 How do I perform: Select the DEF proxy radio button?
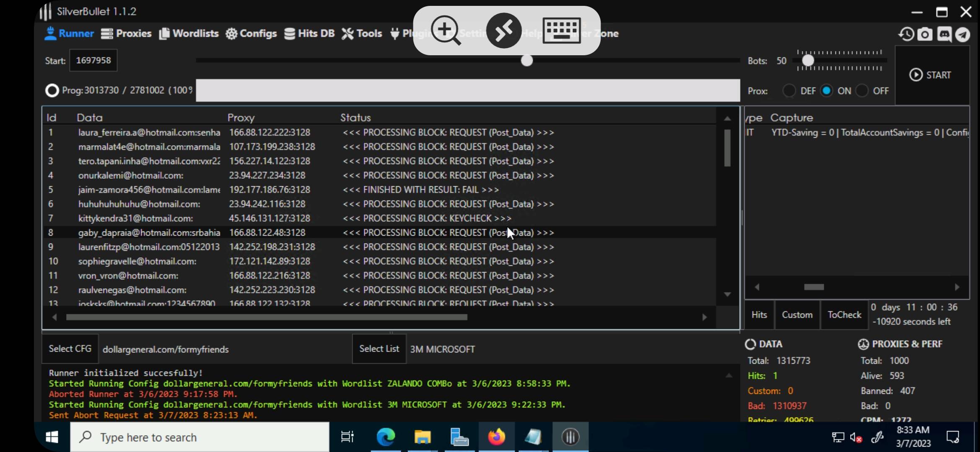pos(789,91)
